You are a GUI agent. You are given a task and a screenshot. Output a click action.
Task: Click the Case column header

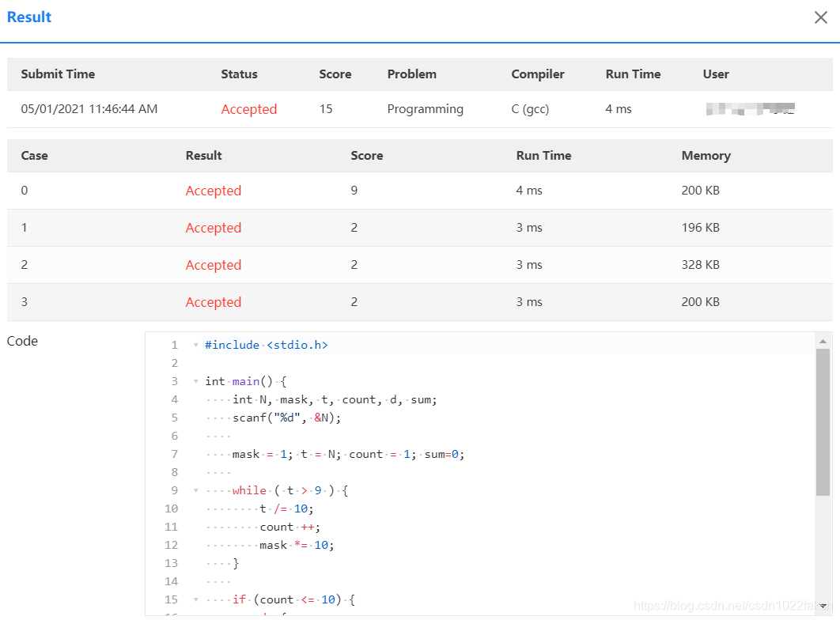[x=34, y=155]
